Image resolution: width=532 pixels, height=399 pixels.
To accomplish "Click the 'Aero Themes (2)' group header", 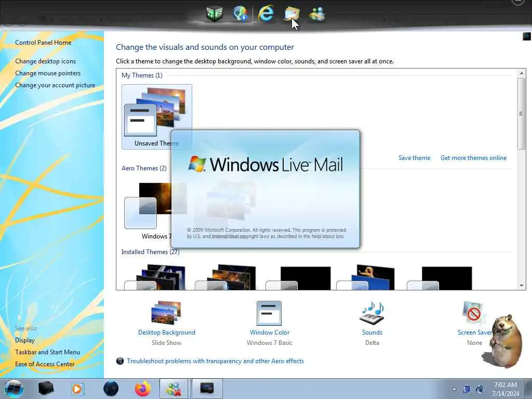I will (144, 168).
